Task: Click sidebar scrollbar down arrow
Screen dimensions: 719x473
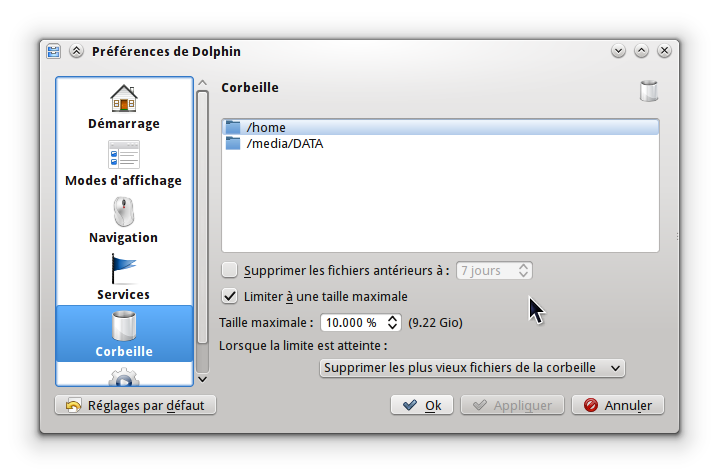Action: [203, 380]
